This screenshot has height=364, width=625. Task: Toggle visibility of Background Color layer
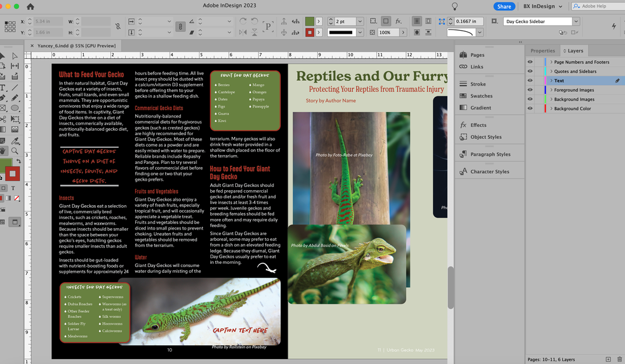530,109
